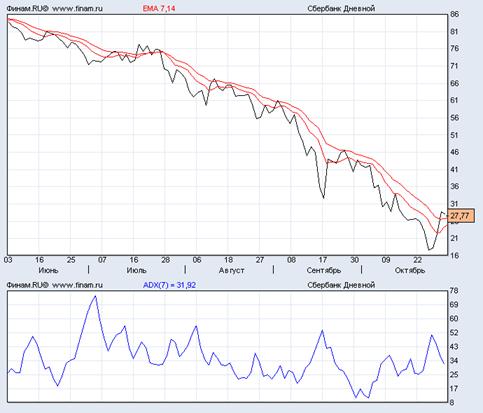Click date label 25 under June

point(71,260)
